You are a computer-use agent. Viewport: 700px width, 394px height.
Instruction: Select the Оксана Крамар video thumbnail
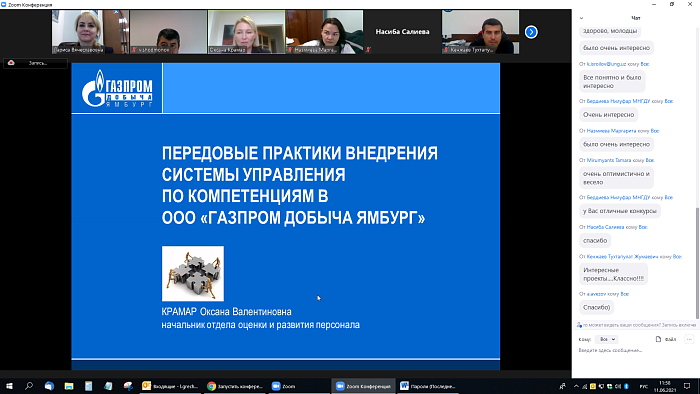(246, 32)
